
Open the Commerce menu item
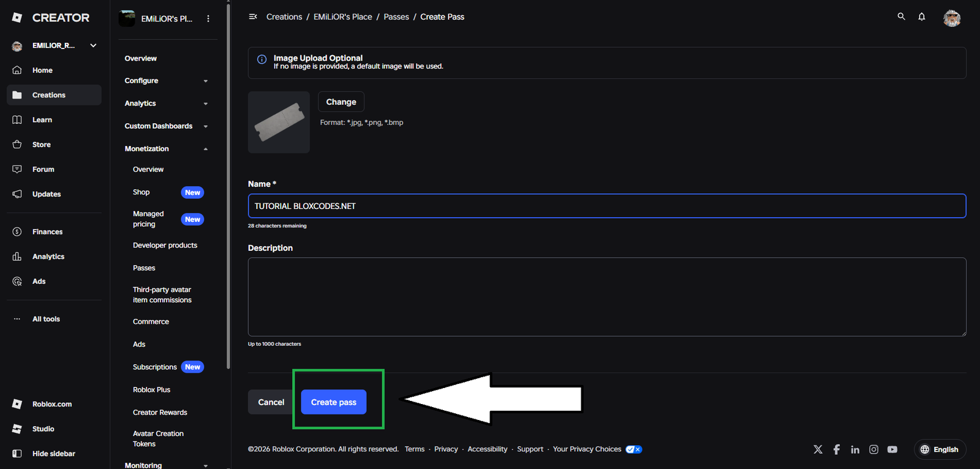151,321
